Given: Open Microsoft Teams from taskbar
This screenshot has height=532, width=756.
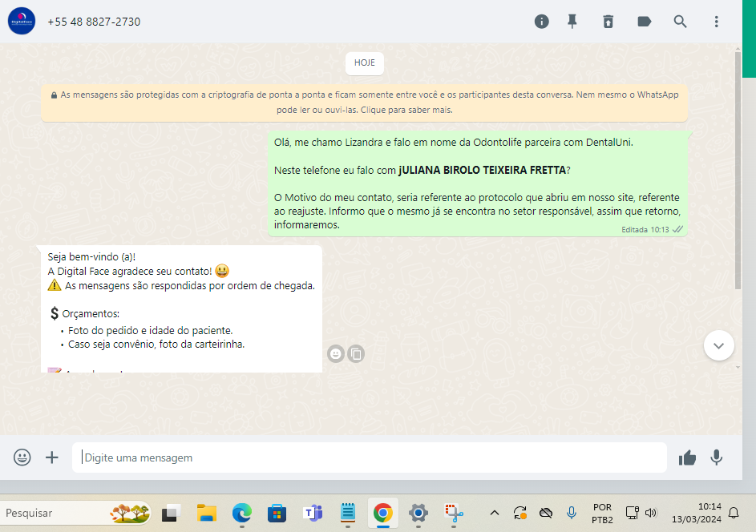Looking at the screenshot, I should pos(313,514).
